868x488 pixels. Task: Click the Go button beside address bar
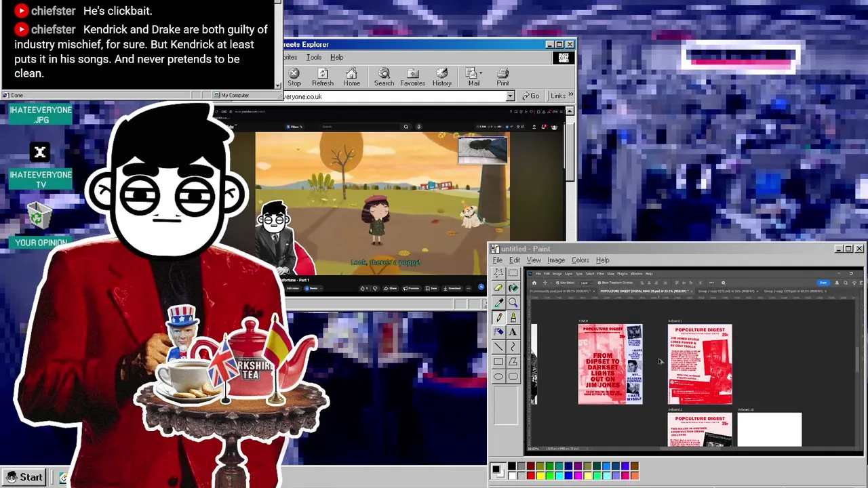pyautogui.click(x=530, y=96)
